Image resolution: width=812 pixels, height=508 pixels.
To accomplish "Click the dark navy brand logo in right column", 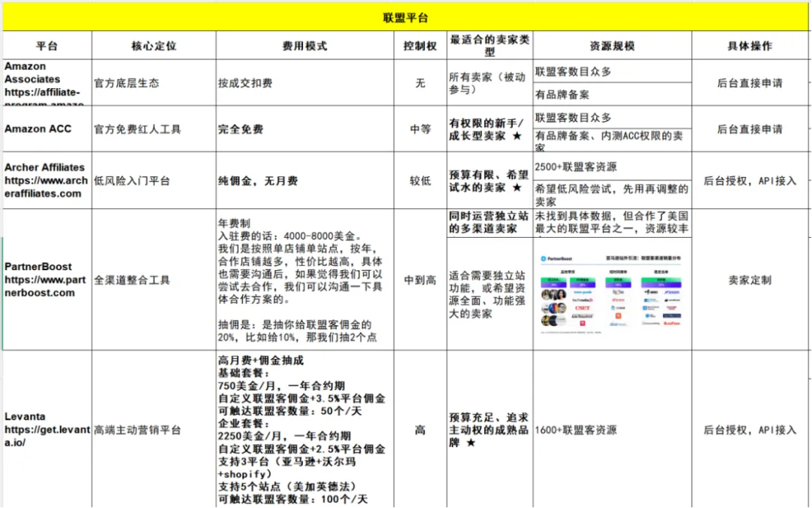I will (671, 316).
